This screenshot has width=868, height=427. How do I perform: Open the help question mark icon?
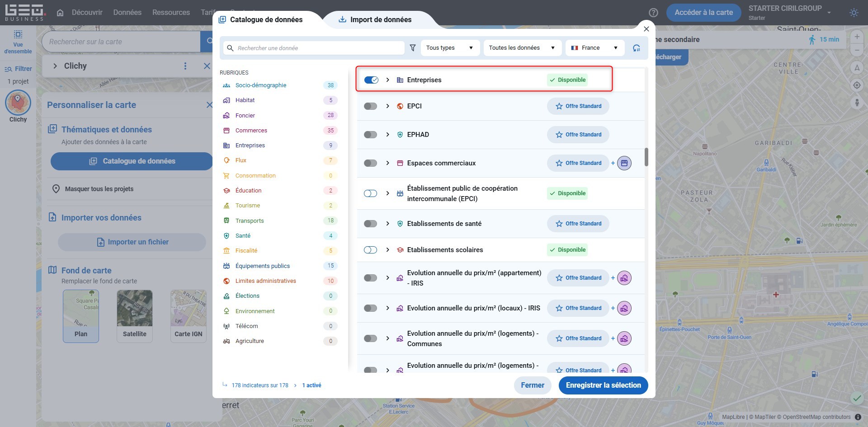coord(653,13)
